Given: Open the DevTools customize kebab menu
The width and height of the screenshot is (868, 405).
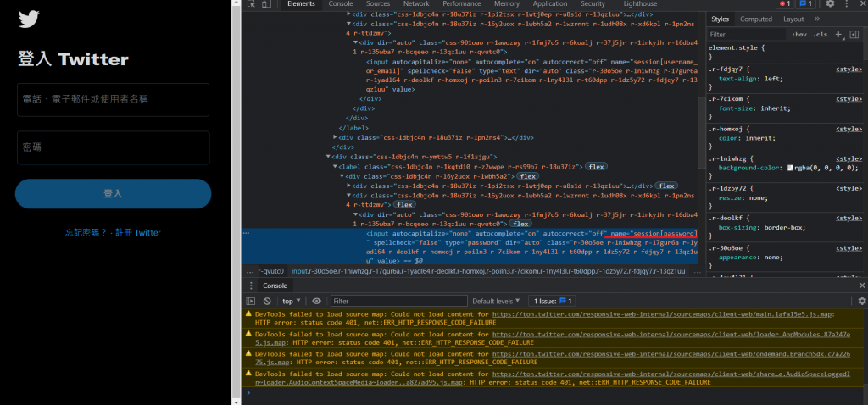Looking at the screenshot, I should pos(847,4).
